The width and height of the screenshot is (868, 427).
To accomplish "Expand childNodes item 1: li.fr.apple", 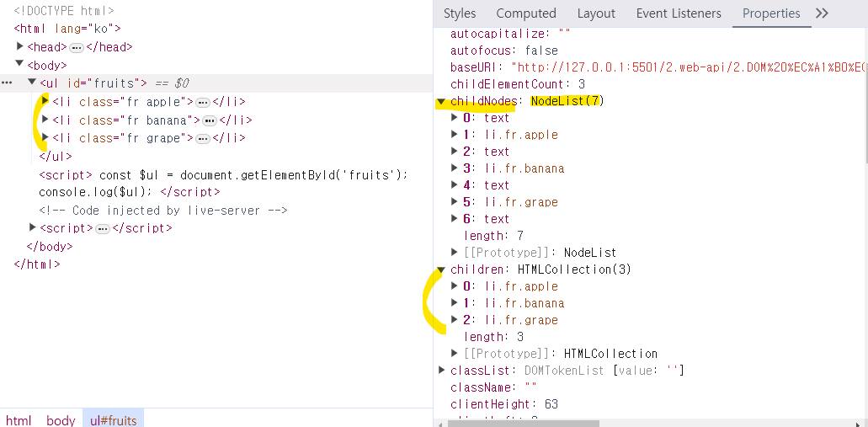I will tap(455, 135).
